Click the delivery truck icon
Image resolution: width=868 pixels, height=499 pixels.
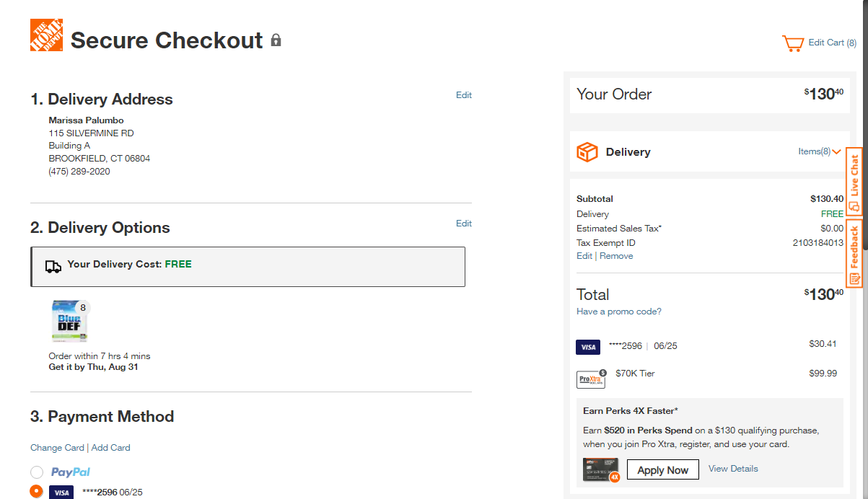(53, 267)
